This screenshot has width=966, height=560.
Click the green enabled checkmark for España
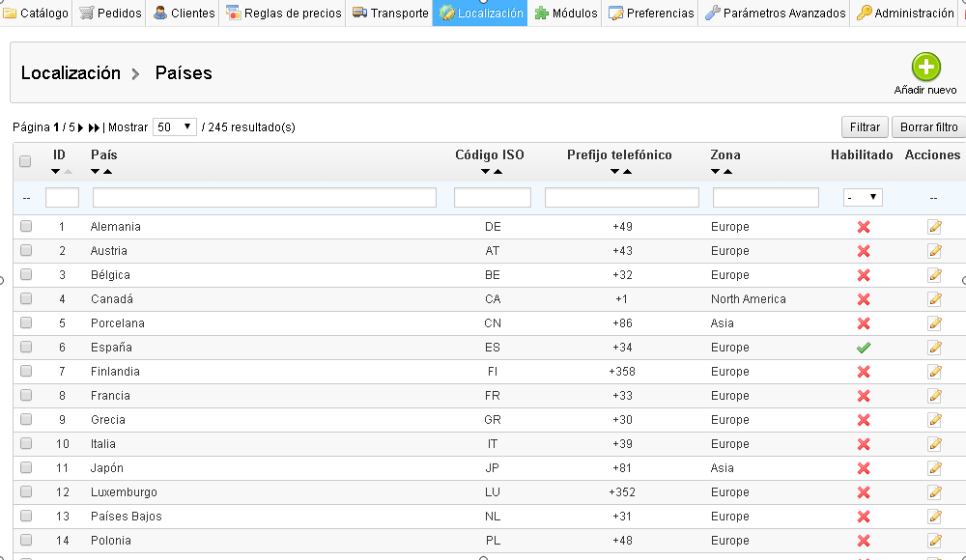click(864, 348)
